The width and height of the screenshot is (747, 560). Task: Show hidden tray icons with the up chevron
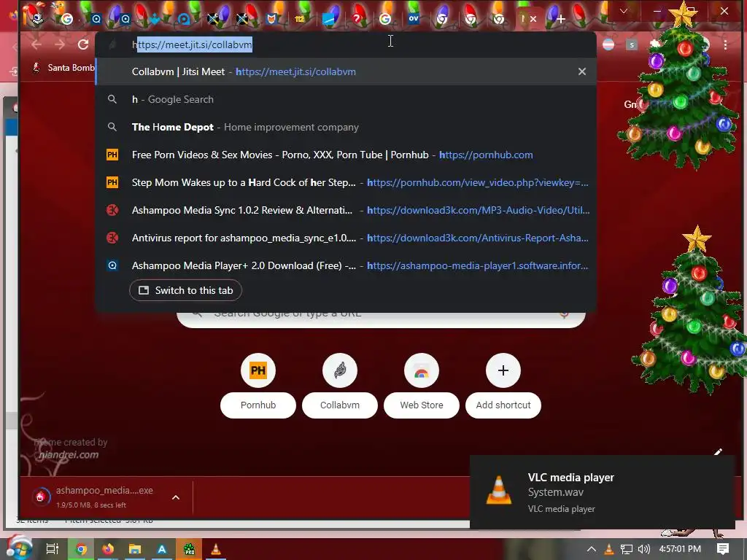coord(591,549)
